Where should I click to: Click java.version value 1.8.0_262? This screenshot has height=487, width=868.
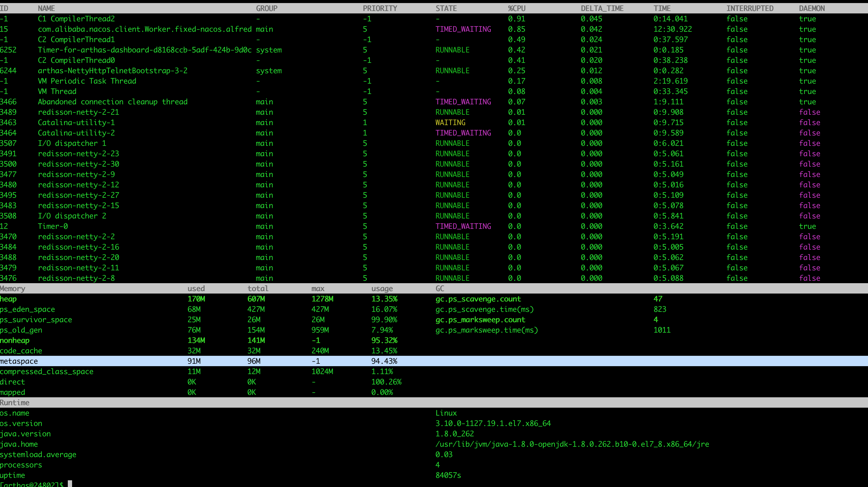tap(454, 434)
